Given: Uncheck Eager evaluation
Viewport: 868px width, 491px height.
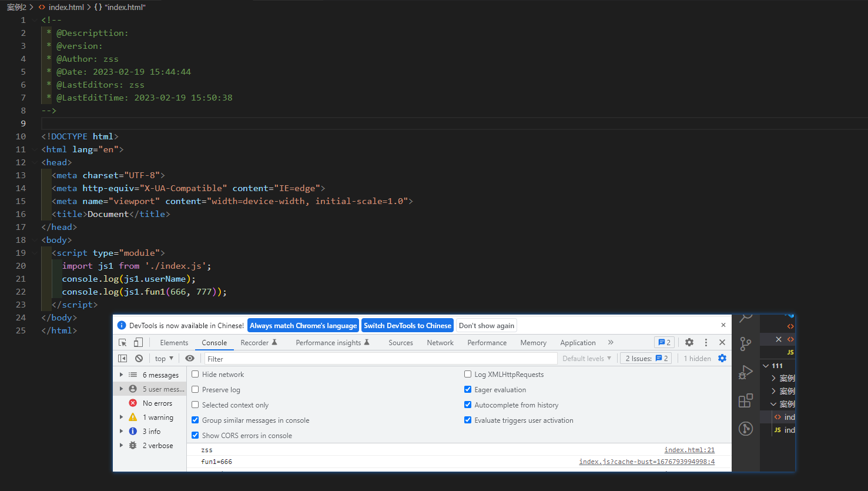Looking at the screenshot, I should tap(468, 389).
